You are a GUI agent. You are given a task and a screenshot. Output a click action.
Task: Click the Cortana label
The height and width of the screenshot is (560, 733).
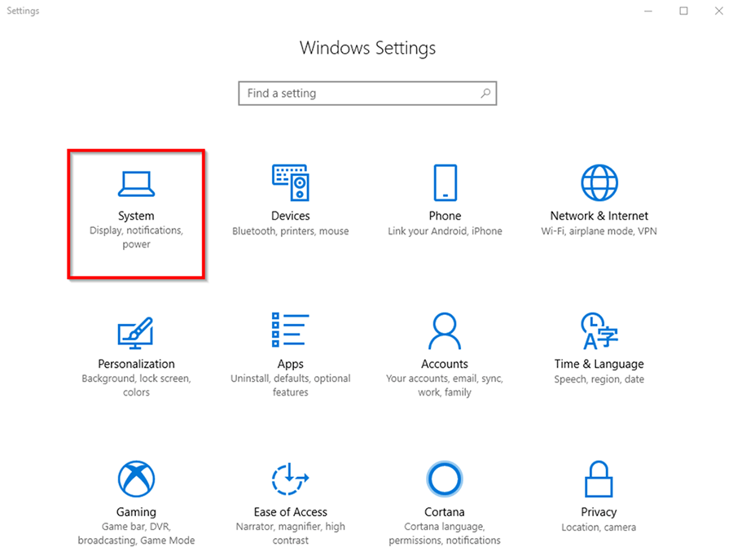click(x=445, y=512)
